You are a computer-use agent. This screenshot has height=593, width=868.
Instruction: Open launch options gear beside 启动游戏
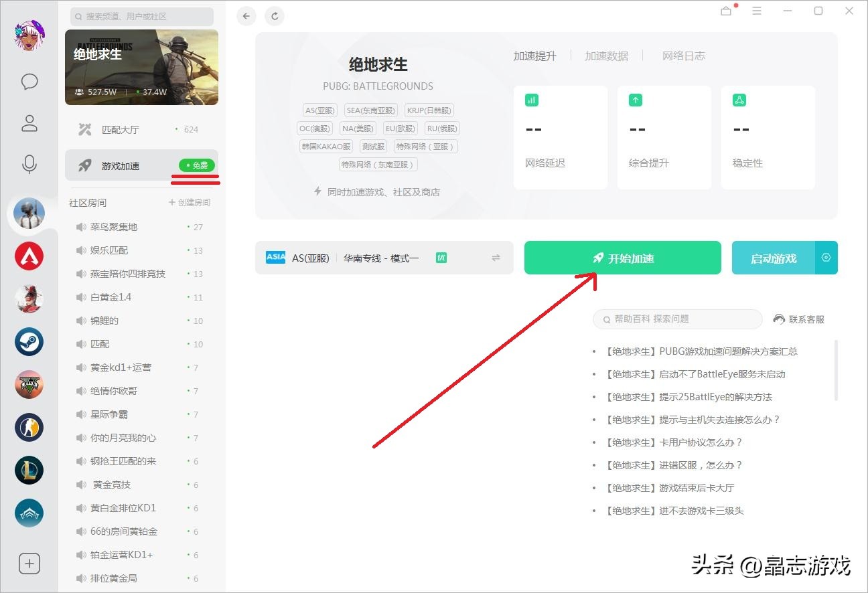826,257
